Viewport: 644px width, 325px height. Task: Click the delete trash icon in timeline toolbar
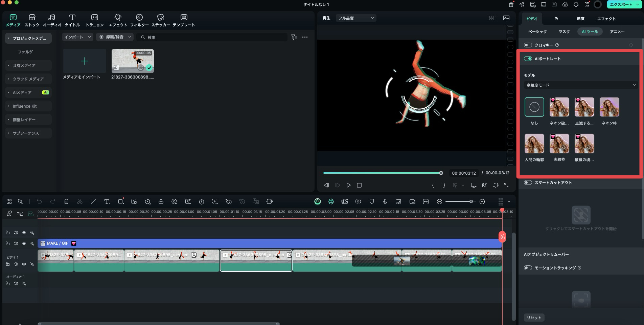click(x=66, y=201)
